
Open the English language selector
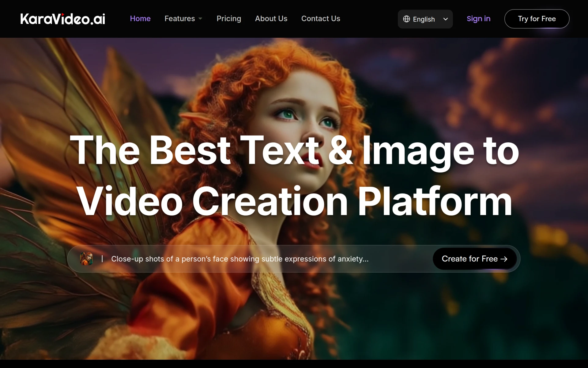425,19
